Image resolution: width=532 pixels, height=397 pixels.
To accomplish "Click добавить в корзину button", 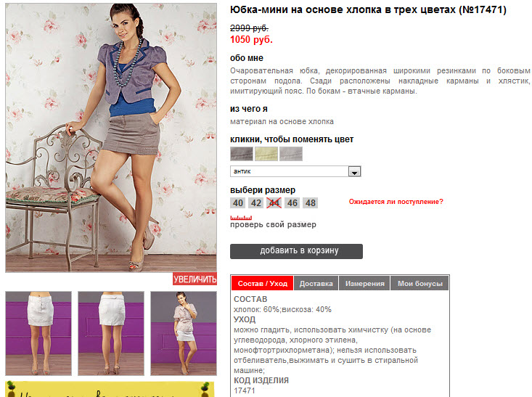I will (x=297, y=251).
